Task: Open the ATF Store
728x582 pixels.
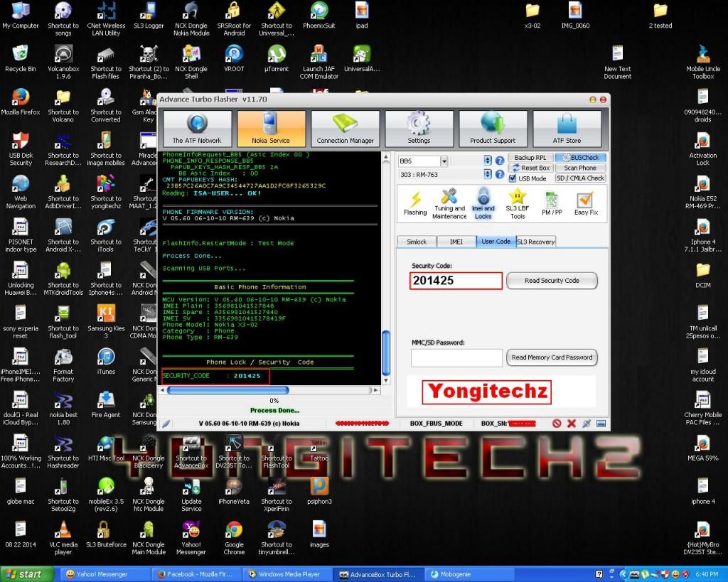Action: pos(567,129)
